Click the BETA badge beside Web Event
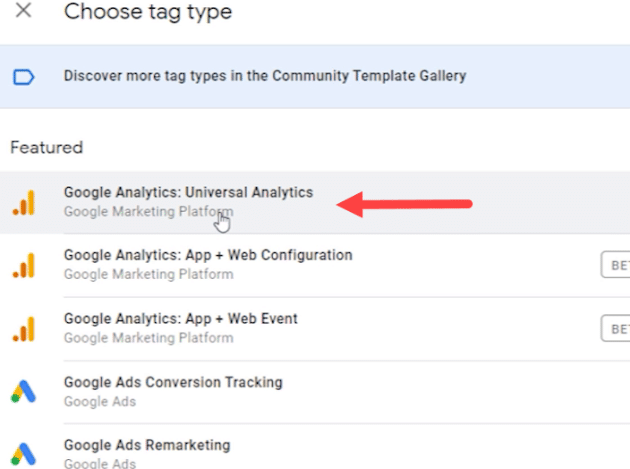 [x=616, y=329]
